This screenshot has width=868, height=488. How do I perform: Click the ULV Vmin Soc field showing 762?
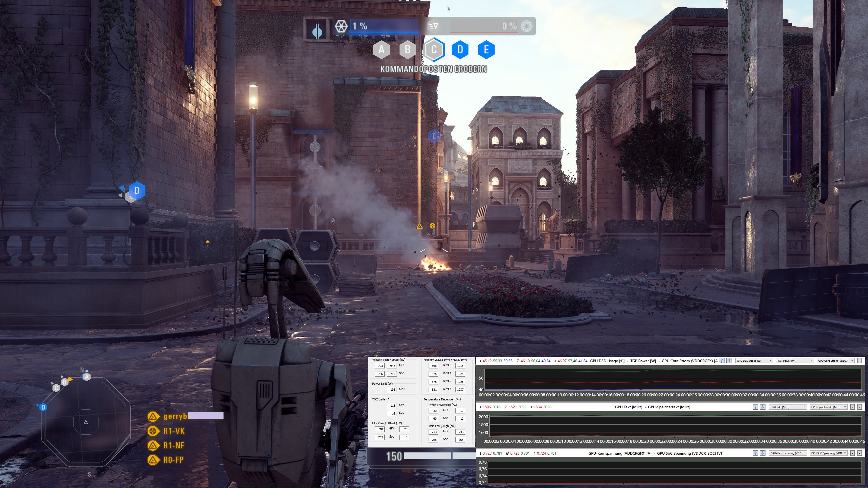380,438
